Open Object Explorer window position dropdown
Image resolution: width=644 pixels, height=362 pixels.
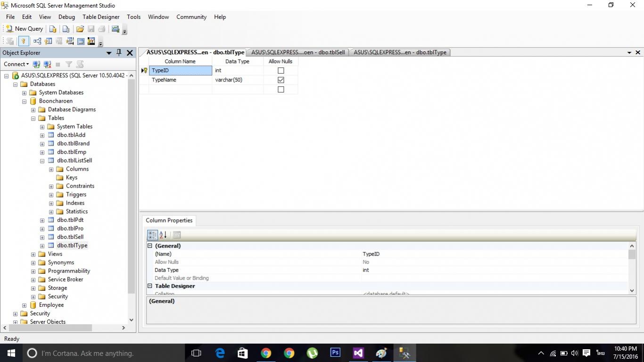(109, 53)
